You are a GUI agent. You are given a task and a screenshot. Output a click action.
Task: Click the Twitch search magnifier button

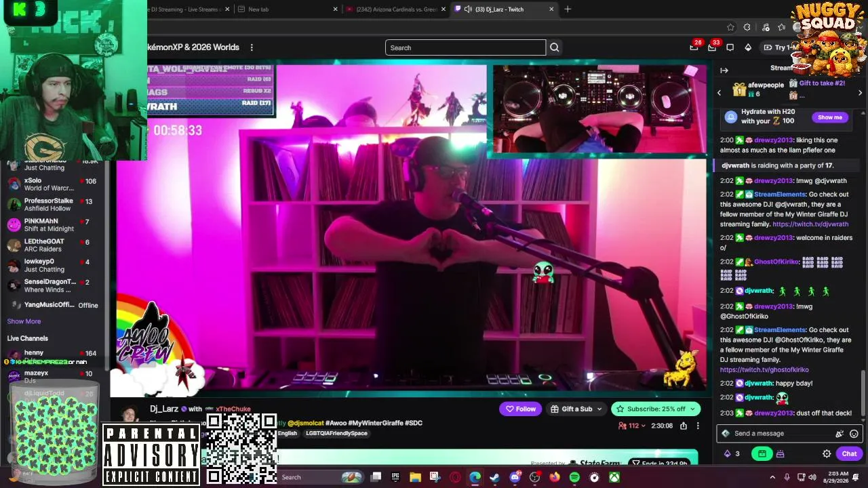[x=555, y=47]
